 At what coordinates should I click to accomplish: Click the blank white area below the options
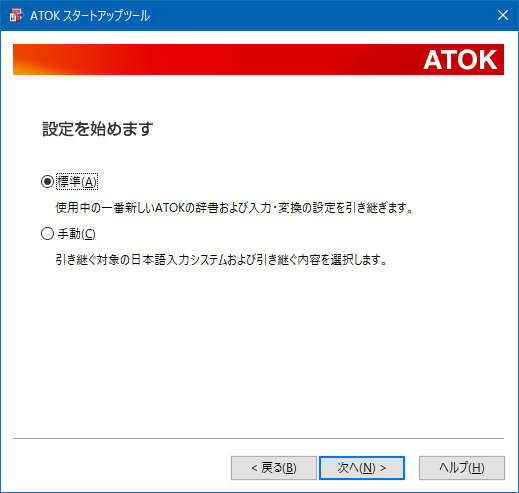[258, 350]
